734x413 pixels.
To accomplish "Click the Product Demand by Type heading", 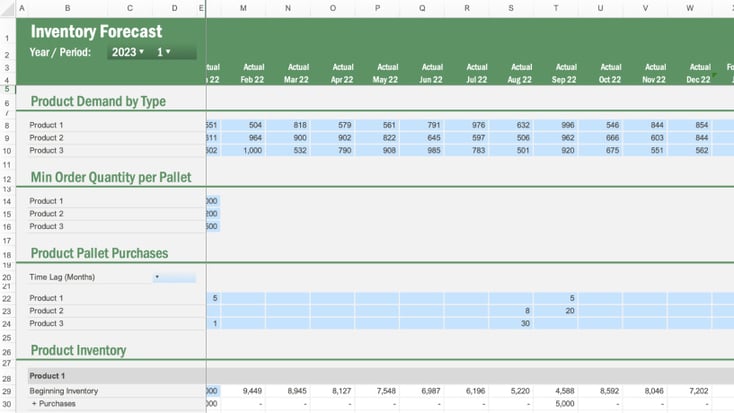I will click(98, 101).
